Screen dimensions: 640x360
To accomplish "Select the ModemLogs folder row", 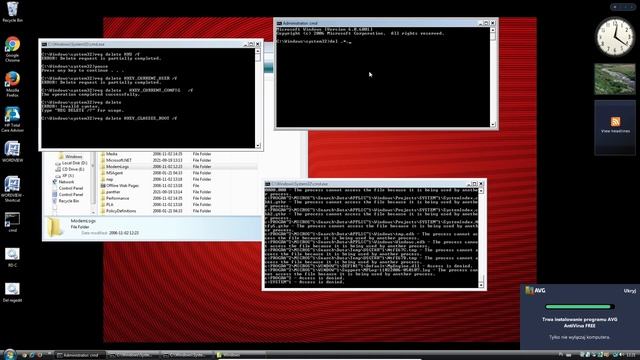I will click(x=179, y=167).
